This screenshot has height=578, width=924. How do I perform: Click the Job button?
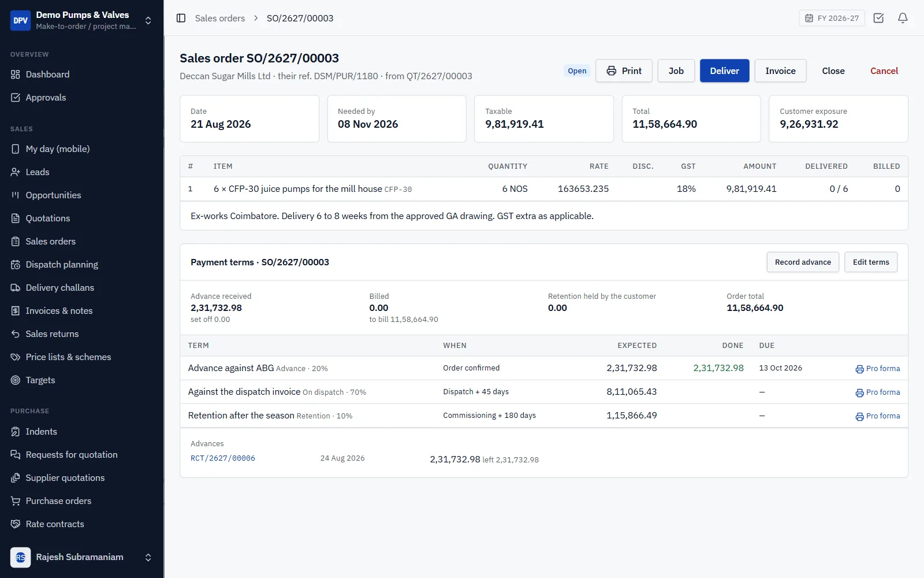coord(676,71)
